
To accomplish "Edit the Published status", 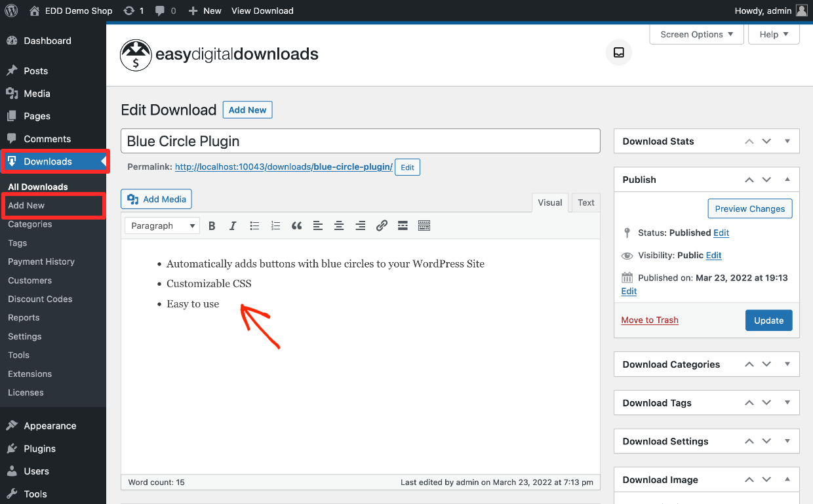I will [721, 233].
